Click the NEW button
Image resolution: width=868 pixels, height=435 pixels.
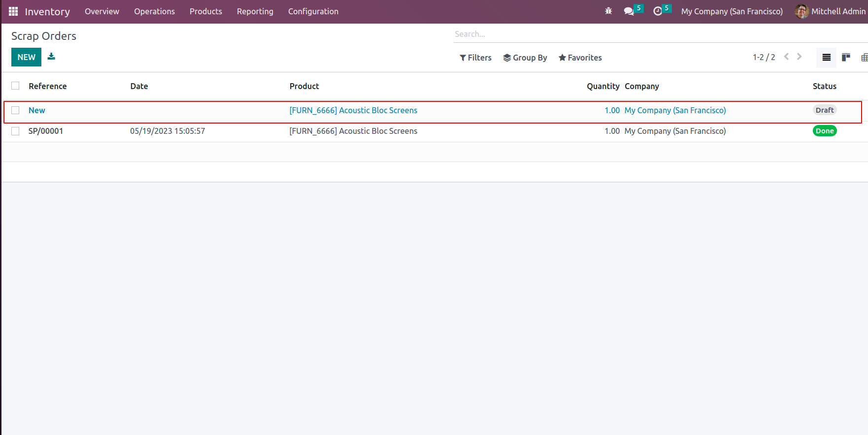point(26,57)
